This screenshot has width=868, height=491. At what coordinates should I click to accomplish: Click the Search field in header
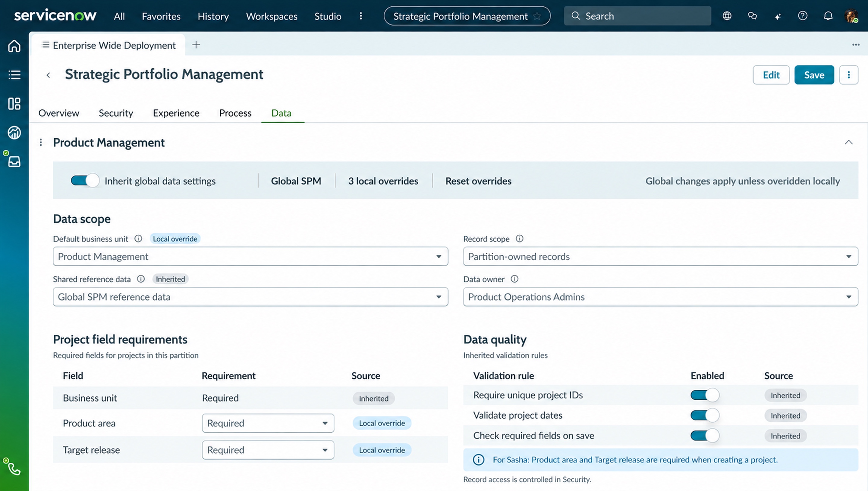637,16
